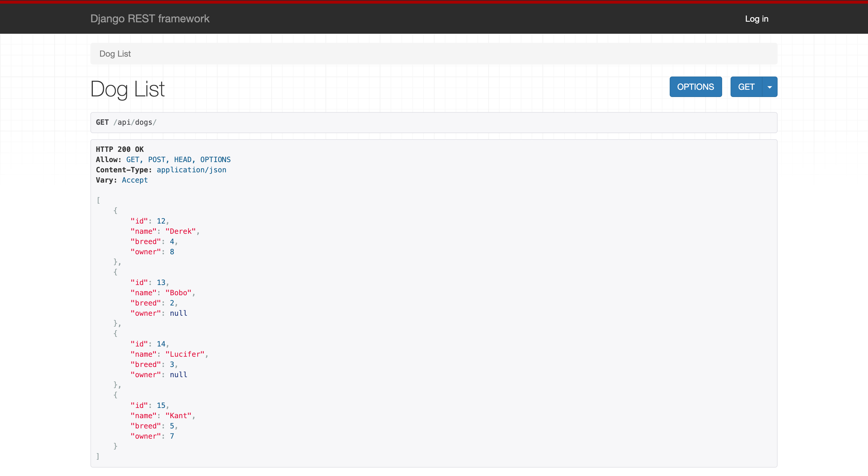868x476 pixels.
Task: Click the OPTIONS request button
Action: pos(696,86)
